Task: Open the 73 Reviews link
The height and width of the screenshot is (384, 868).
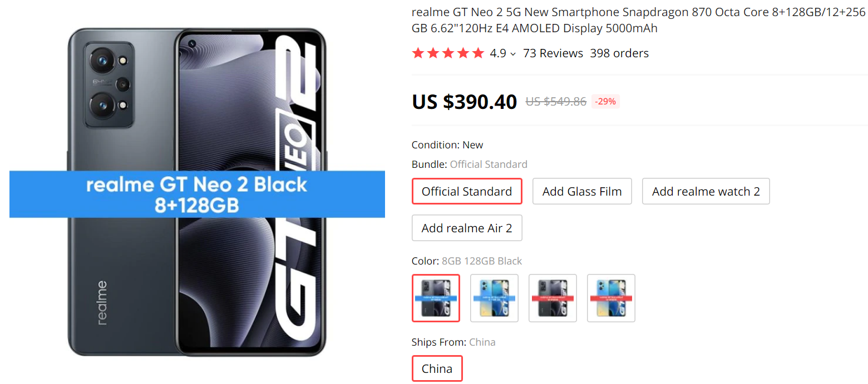Action: click(553, 53)
